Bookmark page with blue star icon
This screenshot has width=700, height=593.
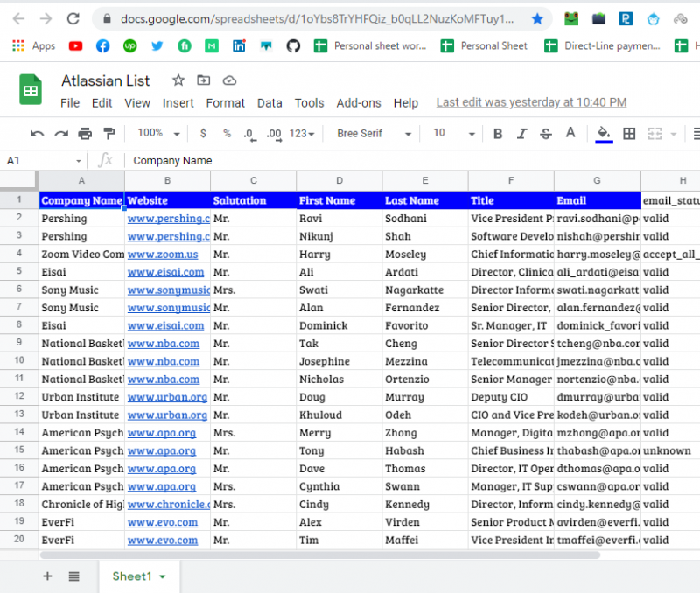click(x=537, y=18)
